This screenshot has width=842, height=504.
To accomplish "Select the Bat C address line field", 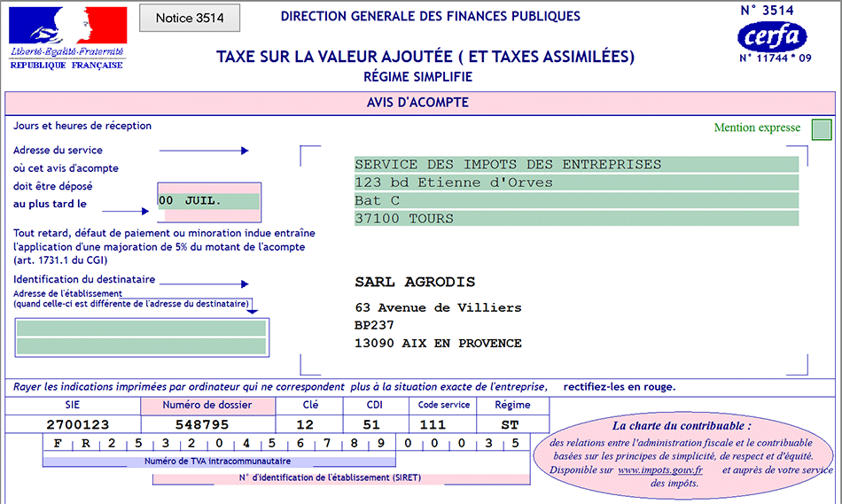I will [576, 200].
